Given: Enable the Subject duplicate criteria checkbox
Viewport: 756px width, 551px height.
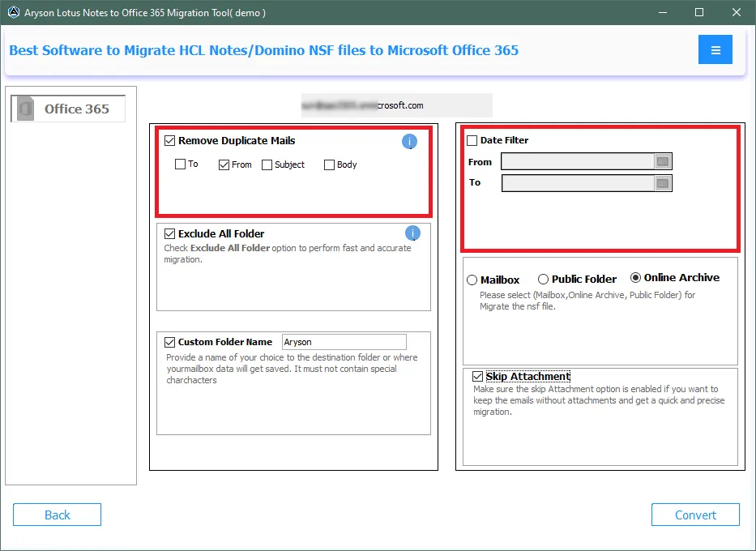Looking at the screenshot, I should pyautogui.click(x=267, y=164).
